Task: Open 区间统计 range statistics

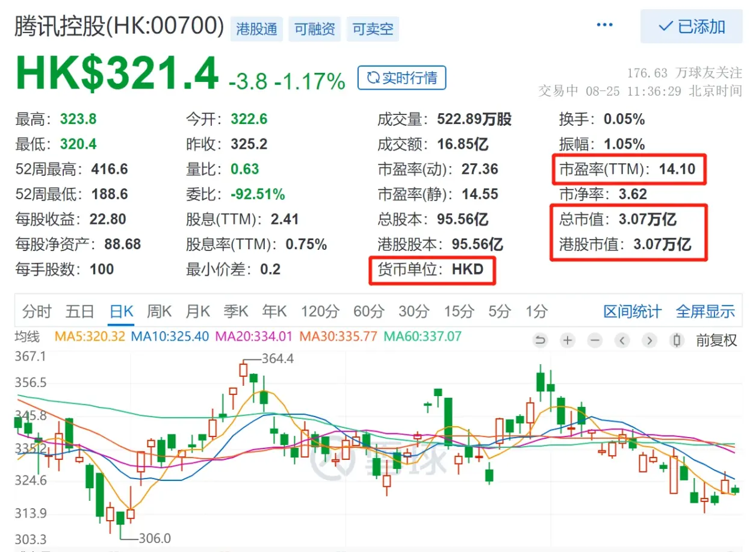Action: [x=632, y=311]
